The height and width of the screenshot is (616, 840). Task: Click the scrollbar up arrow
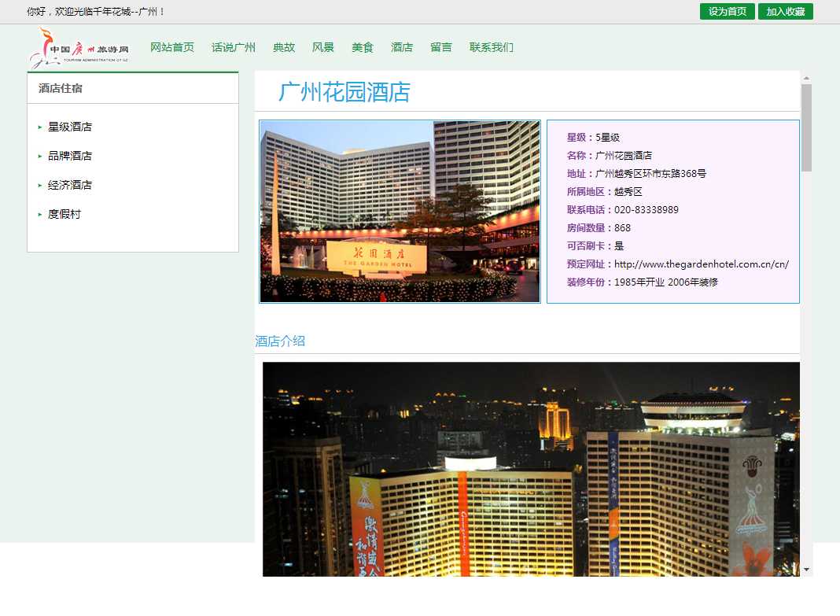[806, 77]
